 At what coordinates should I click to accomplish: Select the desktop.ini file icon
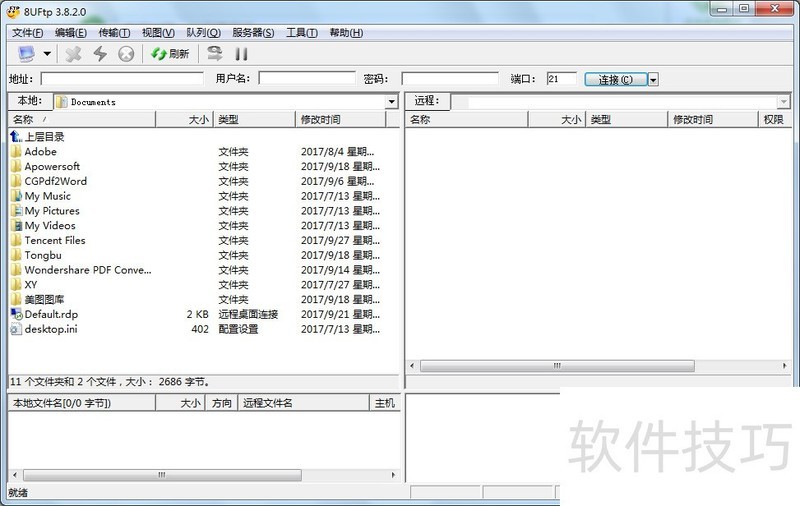point(16,329)
